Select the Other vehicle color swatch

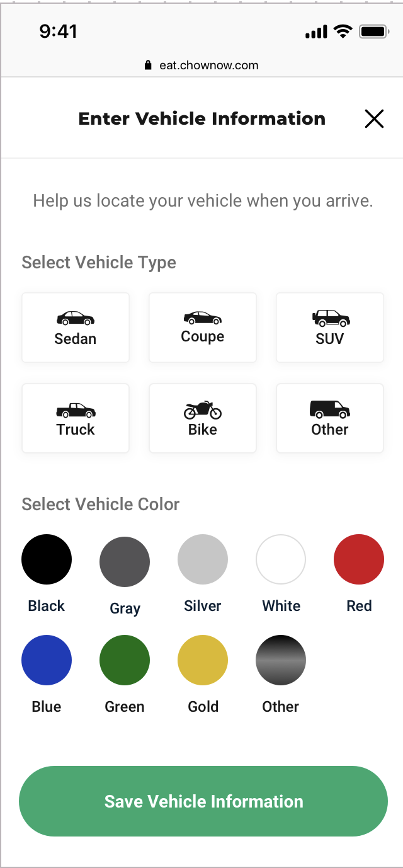tap(281, 660)
